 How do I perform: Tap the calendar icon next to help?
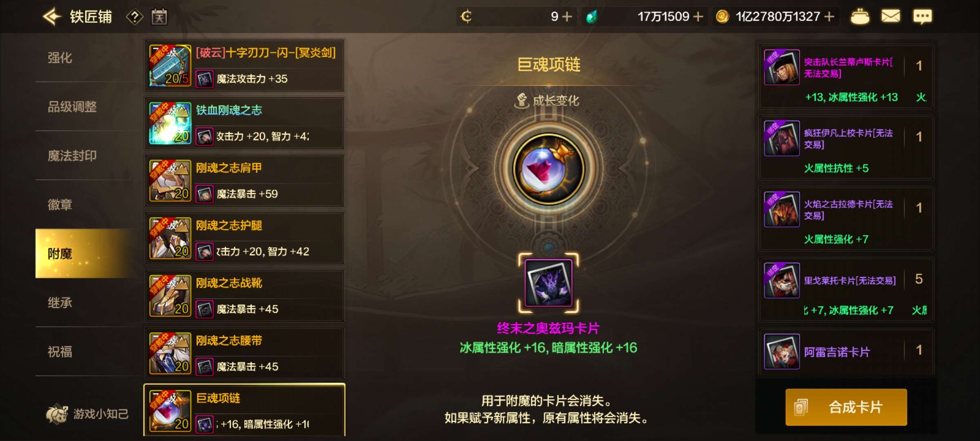(159, 17)
